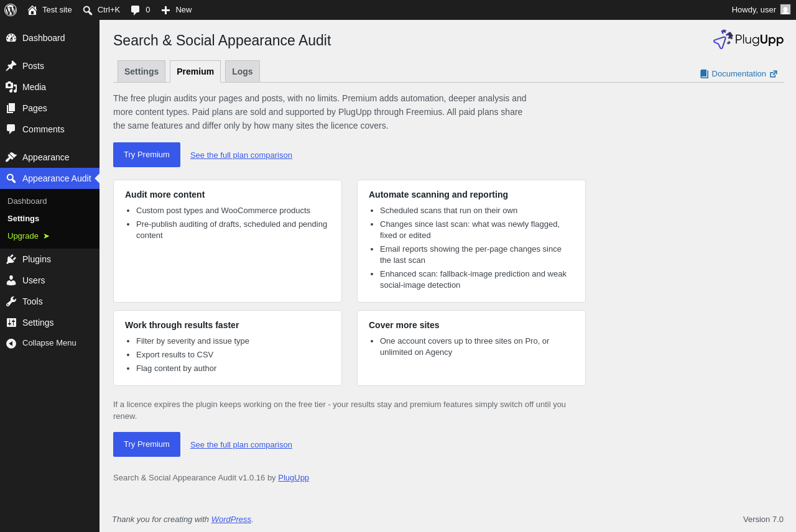Click the Appearance Audit magnifier icon
The width and height of the screenshot is (796, 532).
(11, 178)
